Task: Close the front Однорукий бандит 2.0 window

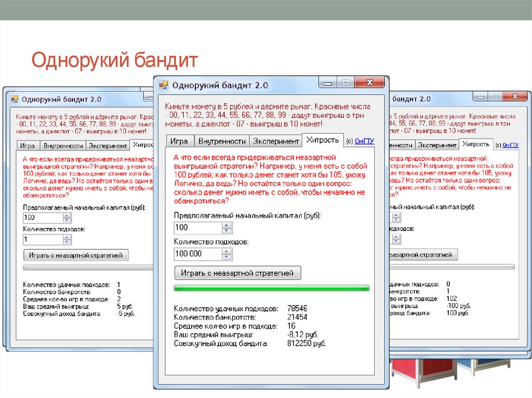Action: click(x=369, y=83)
